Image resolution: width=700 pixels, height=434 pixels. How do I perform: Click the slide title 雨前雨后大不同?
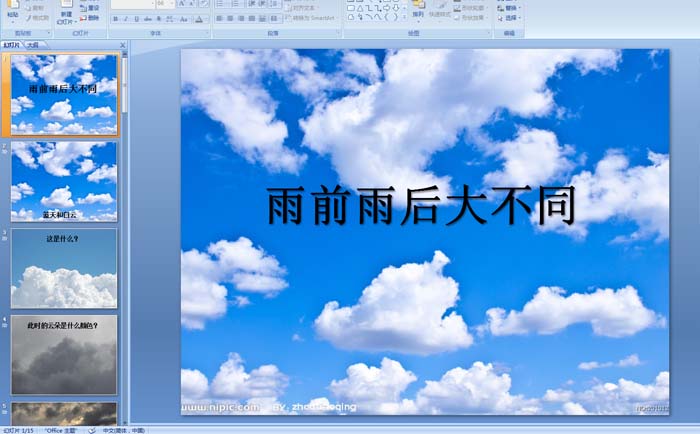(421, 205)
